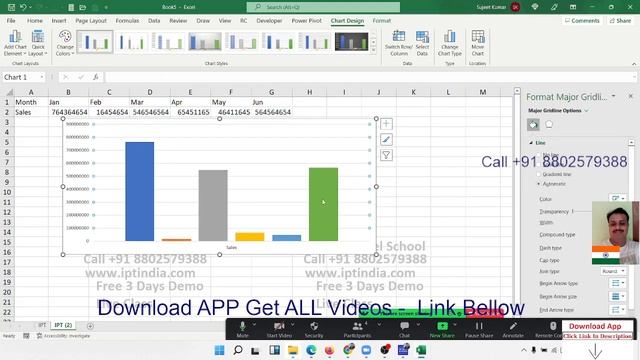The width and height of the screenshot is (640, 360).
Task: Open Microsoft Edge from the taskbar
Action: 311,350
